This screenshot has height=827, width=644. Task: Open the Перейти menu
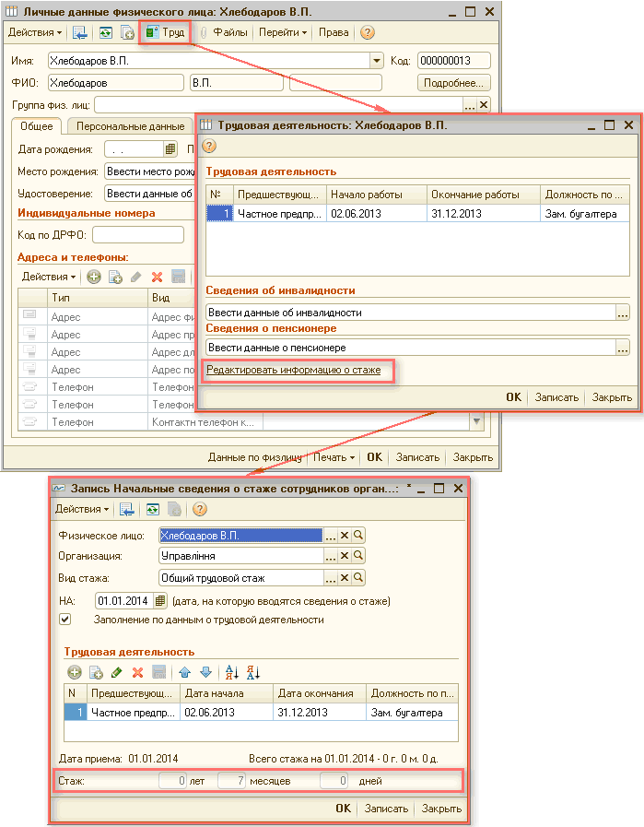[283, 32]
